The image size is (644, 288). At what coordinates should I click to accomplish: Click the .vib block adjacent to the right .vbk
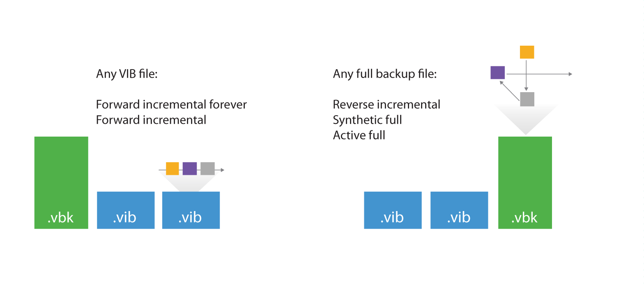(x=459, y=210)
